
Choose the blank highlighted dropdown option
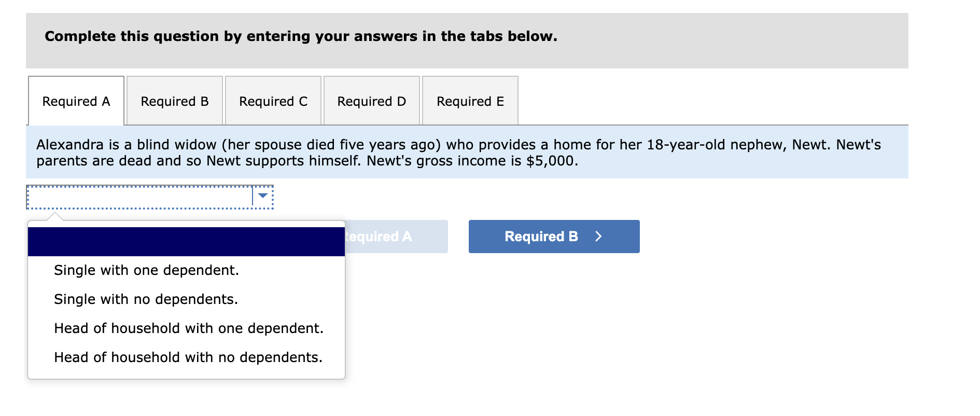tap(186, 242)
